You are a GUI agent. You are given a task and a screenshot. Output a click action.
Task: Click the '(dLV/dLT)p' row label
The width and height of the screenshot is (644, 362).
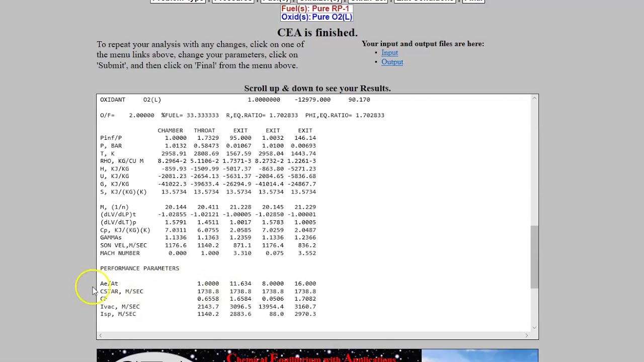click(118, 222)
